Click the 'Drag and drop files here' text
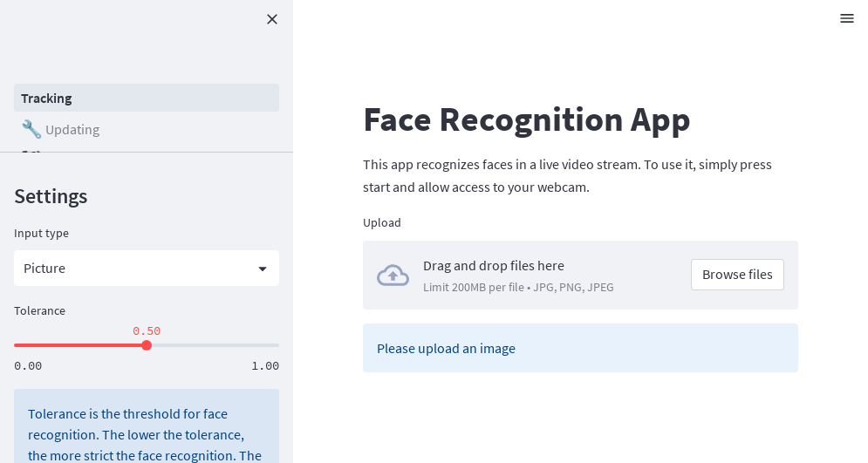Viewport: 868px width, 463px height. pos(494,266)
